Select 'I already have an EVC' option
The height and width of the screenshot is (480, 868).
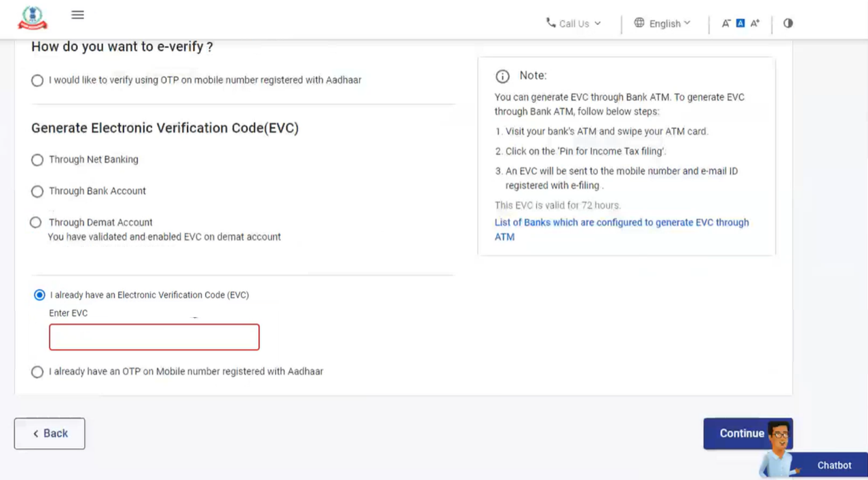pyautogui.click(x=39, y=295)
